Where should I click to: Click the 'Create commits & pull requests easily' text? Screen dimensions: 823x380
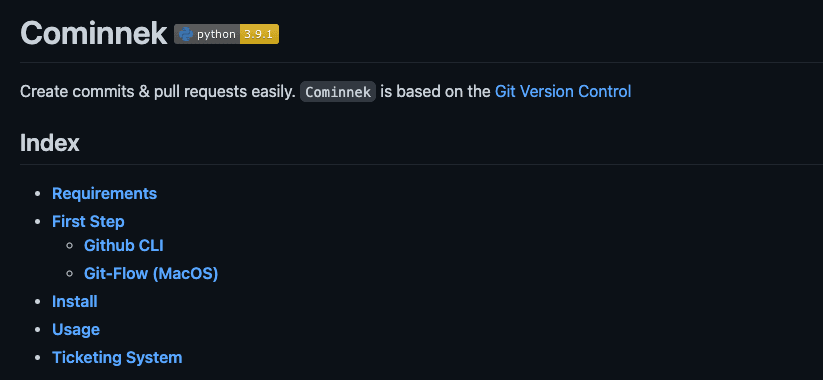click(158, 92)
